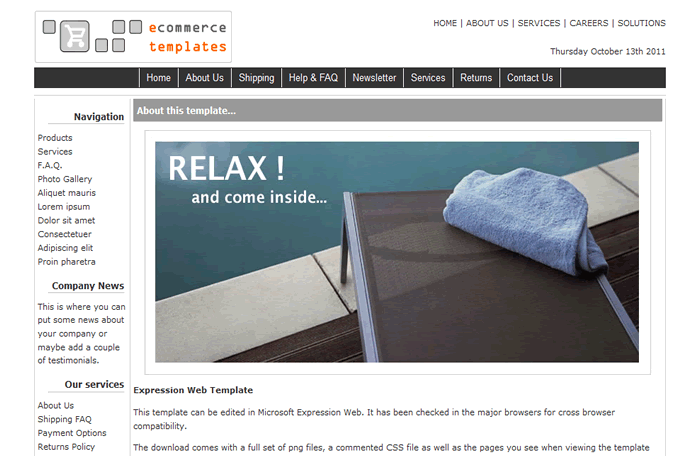
Task: Open Payment Options service link
Action: [72, 433]
